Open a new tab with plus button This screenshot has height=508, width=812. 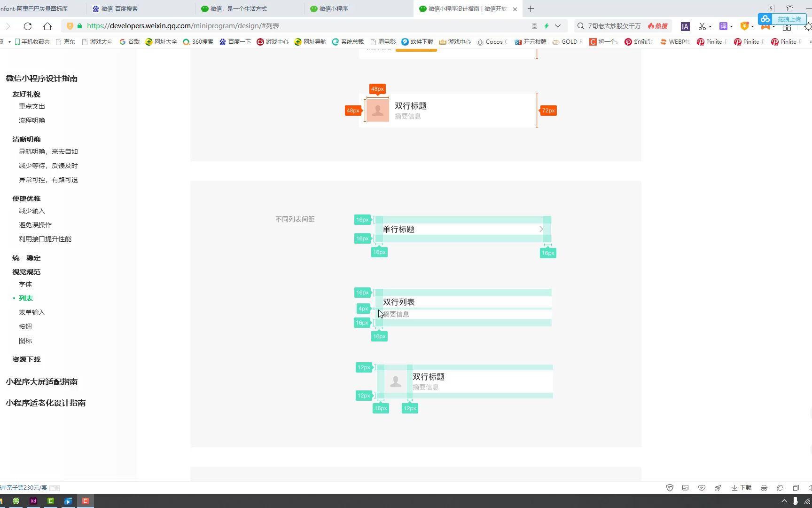click(531, 9)
